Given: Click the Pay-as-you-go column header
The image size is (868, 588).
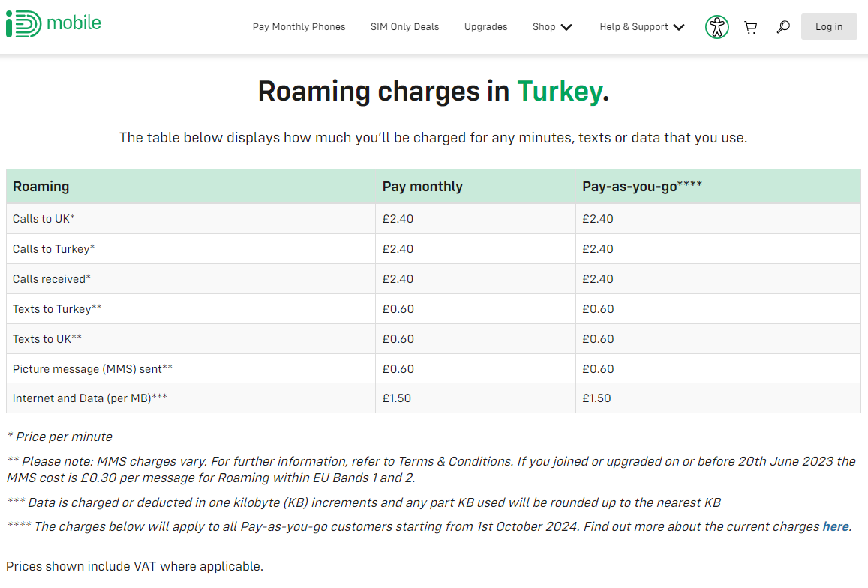Looking at the screenshot, I should tap(642, 187).
